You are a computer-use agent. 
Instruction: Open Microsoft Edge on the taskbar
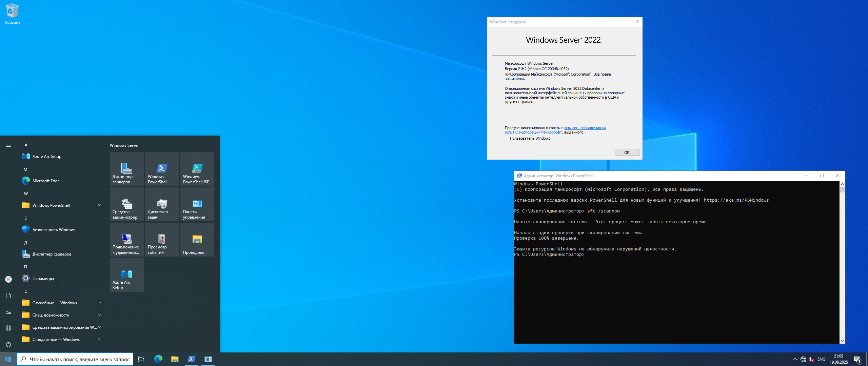point(158,359)
